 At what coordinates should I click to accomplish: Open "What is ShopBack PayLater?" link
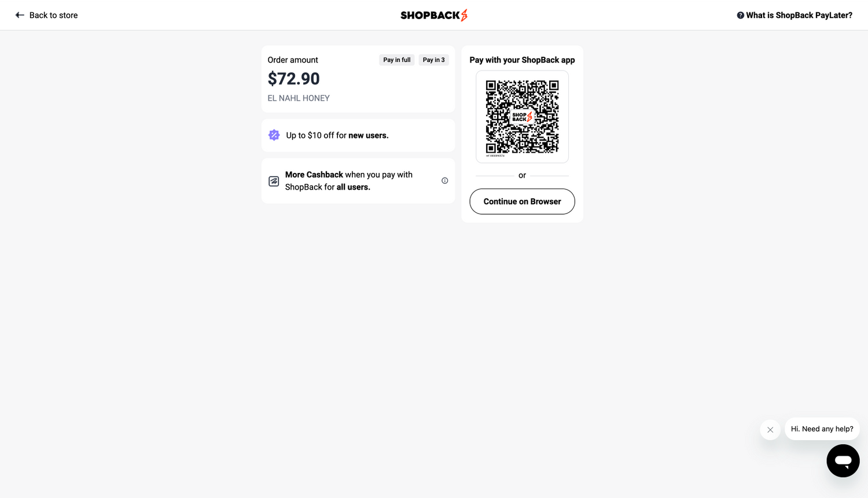pyautogui.click(x=799, y=15)
